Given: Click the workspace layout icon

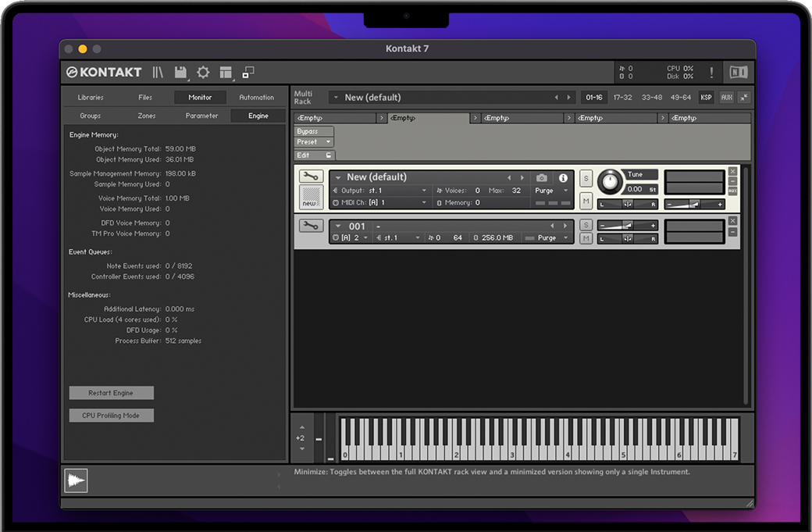Looking at the screenshot, I should pos(226,73).
